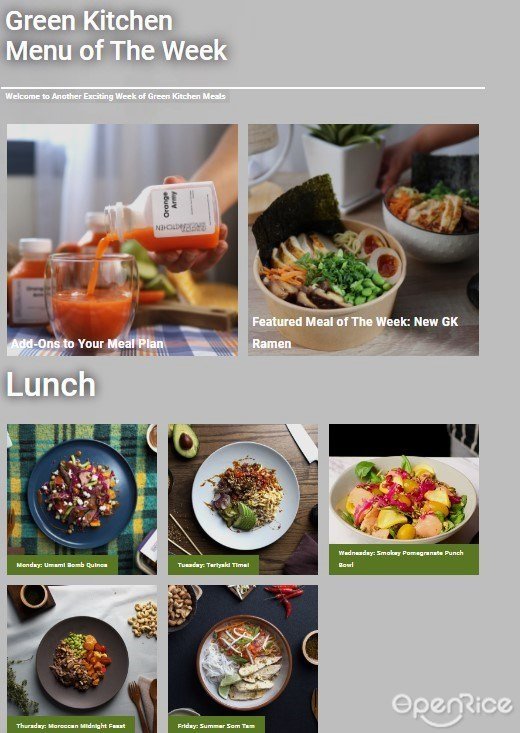Click the Lunch section heading

[x=51, y=384]
